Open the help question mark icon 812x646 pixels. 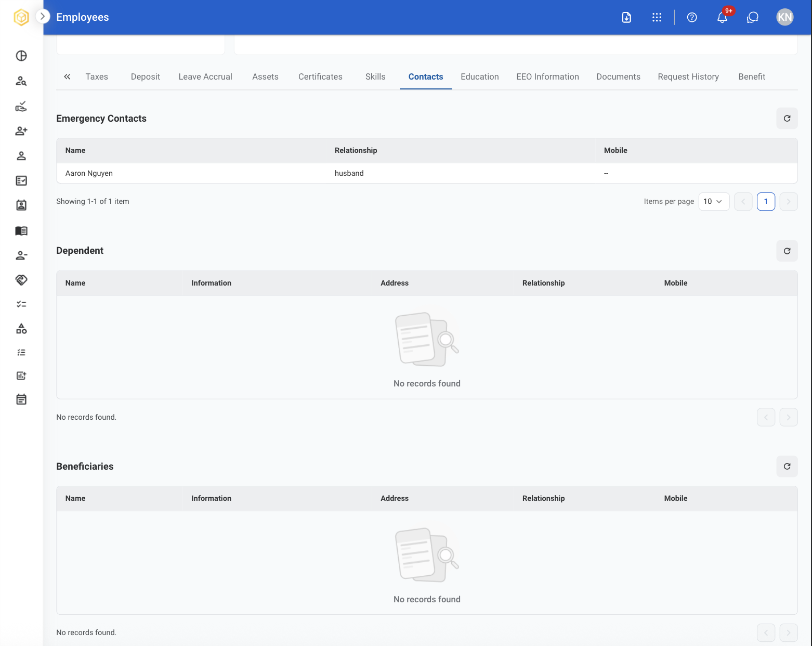(x=692, y=17)
